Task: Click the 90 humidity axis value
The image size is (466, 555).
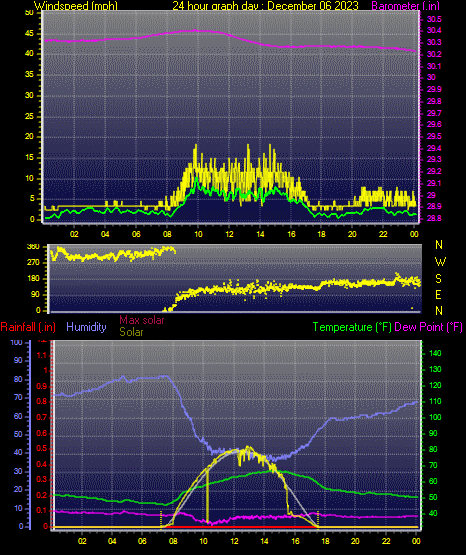Action: pos(18,360)
